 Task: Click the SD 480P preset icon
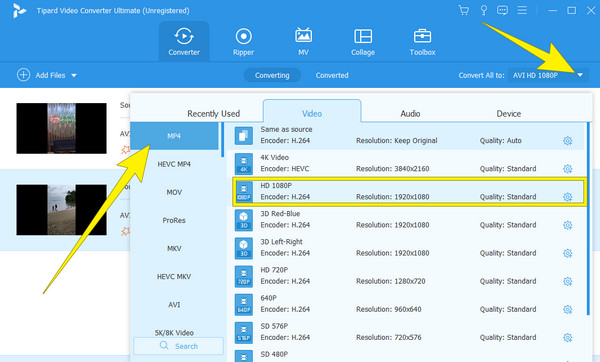[244, 357]
